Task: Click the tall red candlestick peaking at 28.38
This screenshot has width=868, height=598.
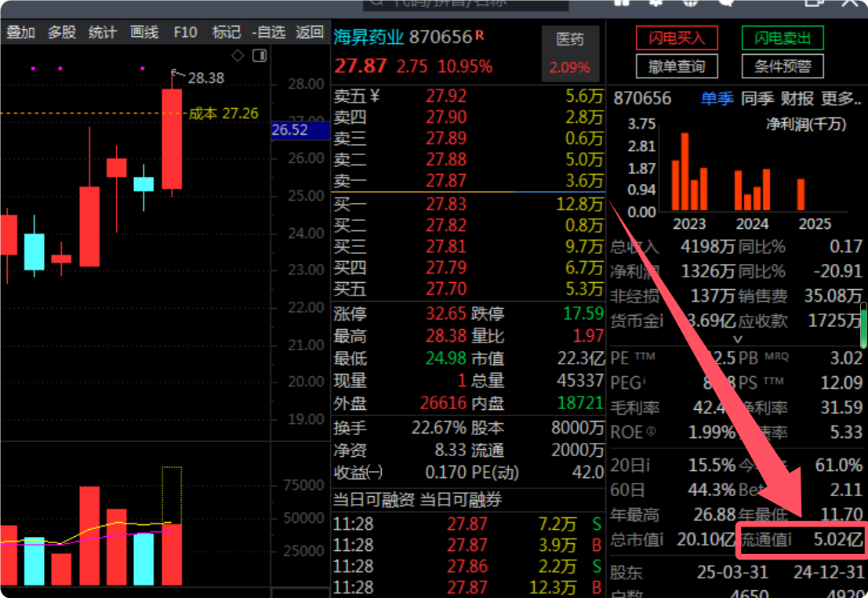Action: [x=172, y=138]
